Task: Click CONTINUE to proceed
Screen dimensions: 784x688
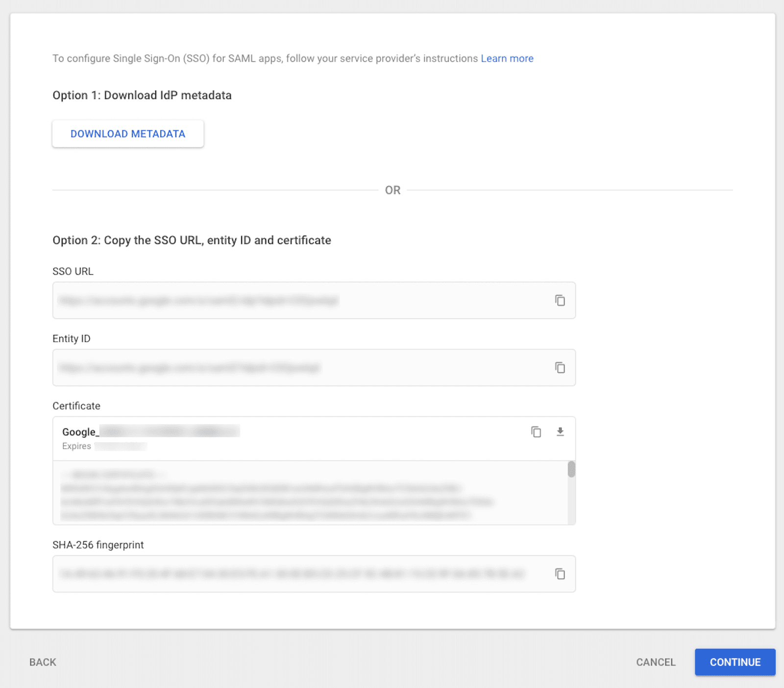Action: (x=735, y=662)
